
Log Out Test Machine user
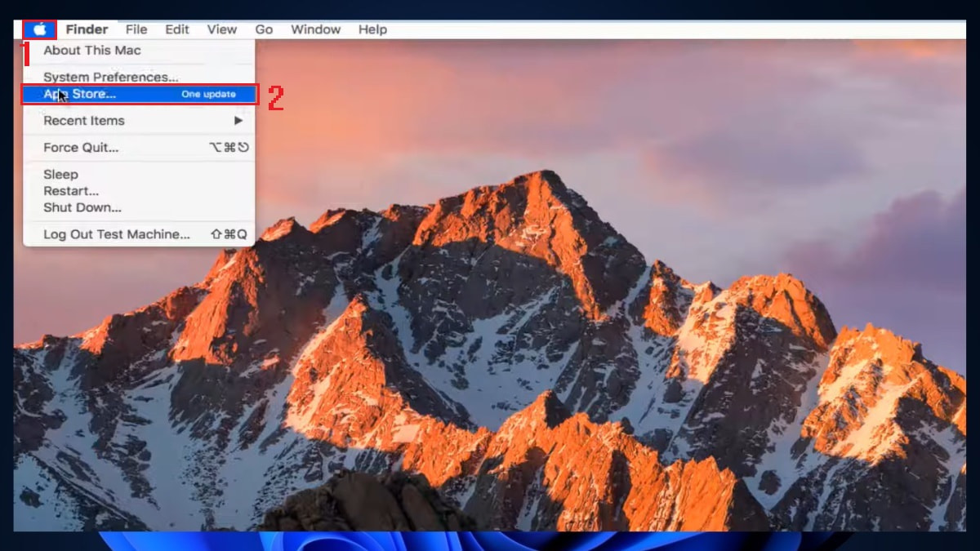[x=116, y=234]
